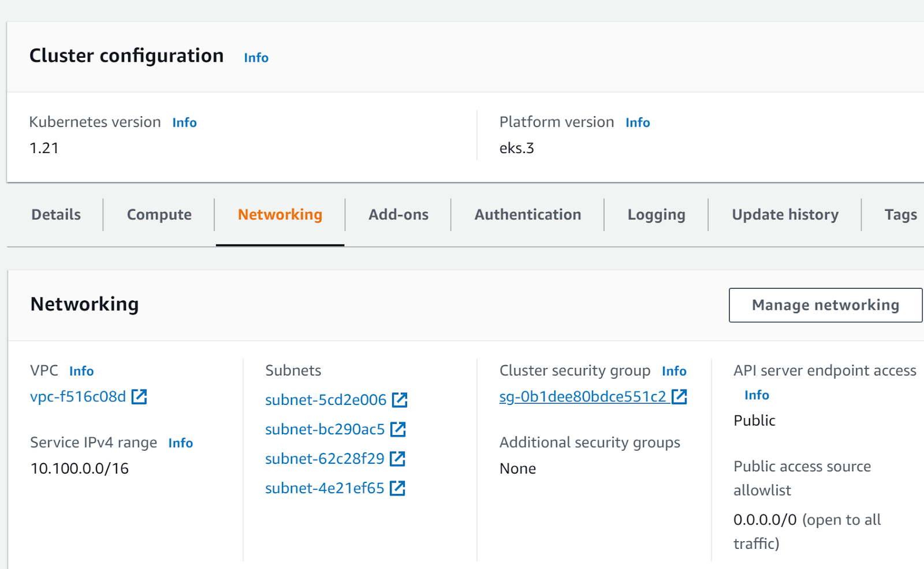924x569 pixels.
Task: Click Info link beside Service IPv4 range
Action: [x=181, y=443]
